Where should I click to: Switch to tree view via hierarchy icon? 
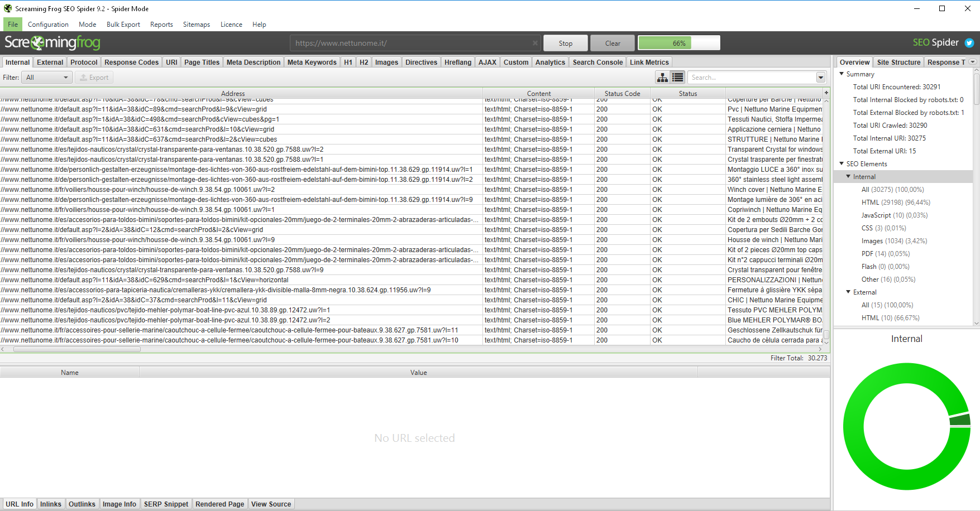(x=662, y=78)
